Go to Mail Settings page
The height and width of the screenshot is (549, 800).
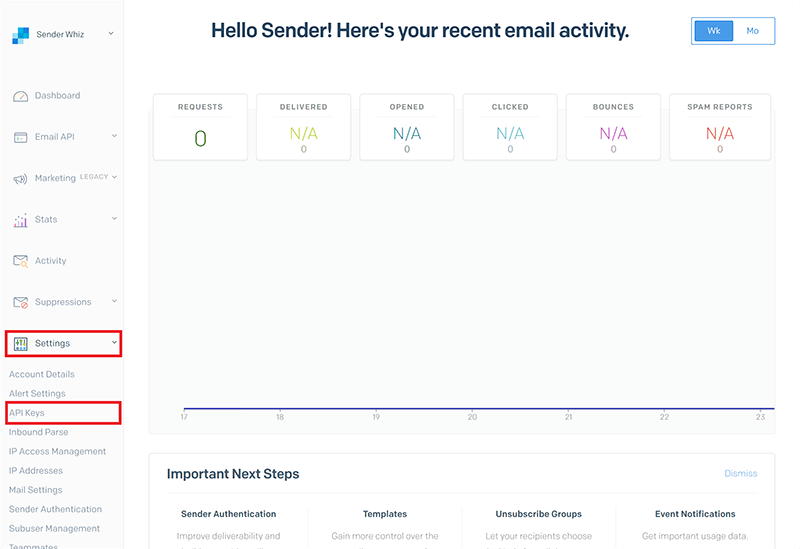35,490
